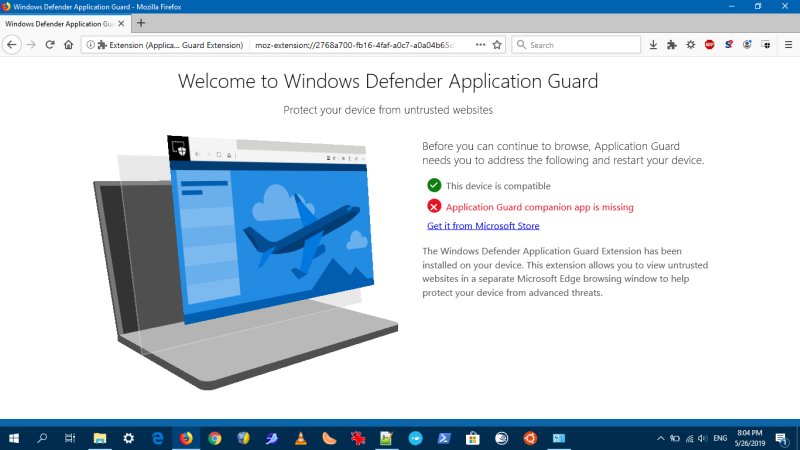Open Task View from the taskbar

click(x=70, y=438)
